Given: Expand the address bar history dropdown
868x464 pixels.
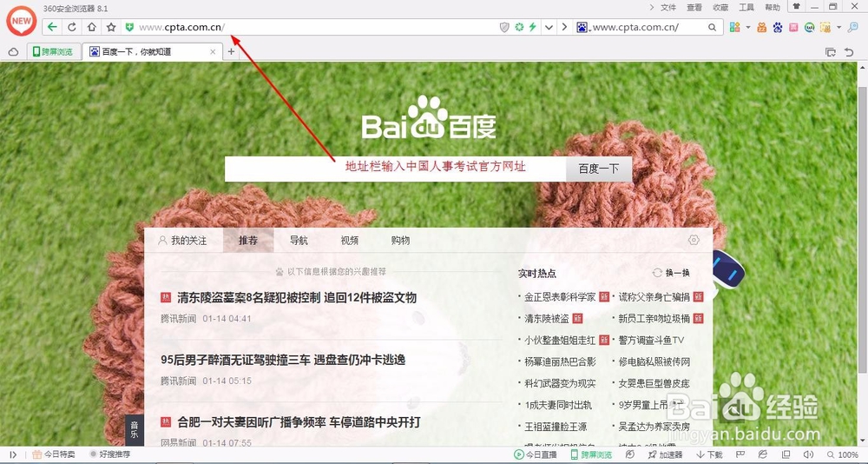Looking at the screenshot, I should point(549,27).
